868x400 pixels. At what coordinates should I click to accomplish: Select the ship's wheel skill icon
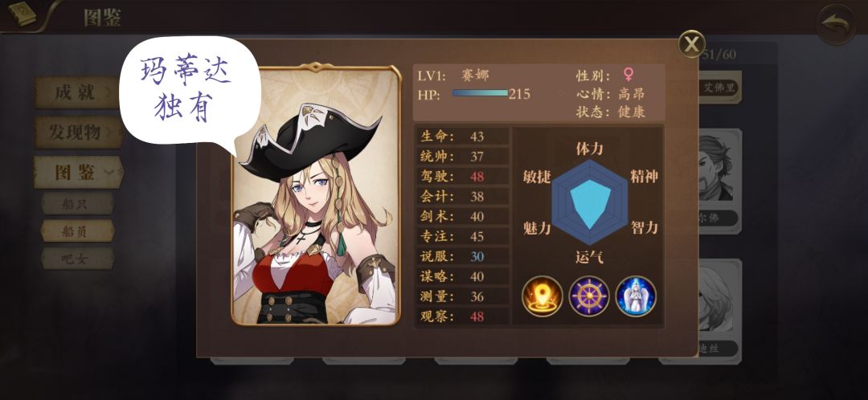589,296
